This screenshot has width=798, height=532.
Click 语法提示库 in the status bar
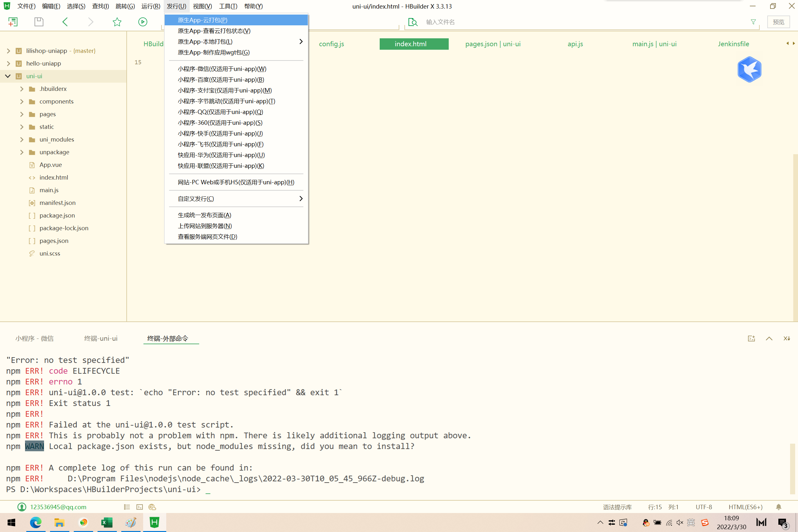pyautogui.click(x=617, y=507)
